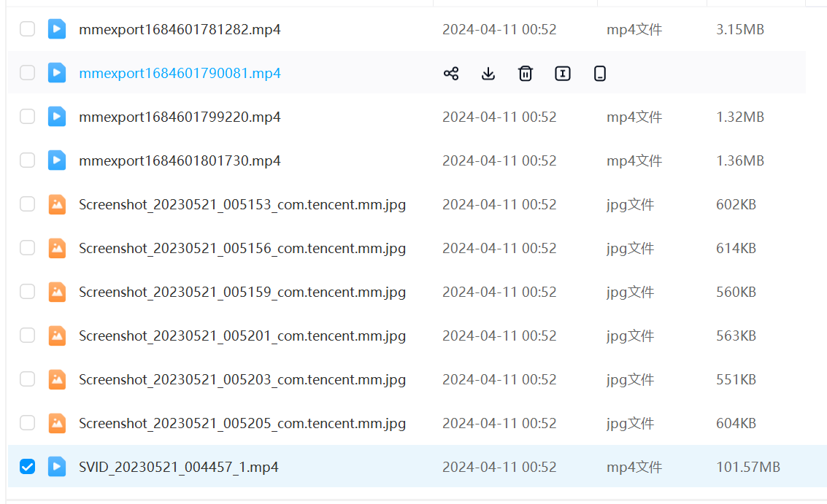Check the box next to mmexport1684601799220.mp4
The width and height of the screenshot is (827, 504).
(27, 117)
